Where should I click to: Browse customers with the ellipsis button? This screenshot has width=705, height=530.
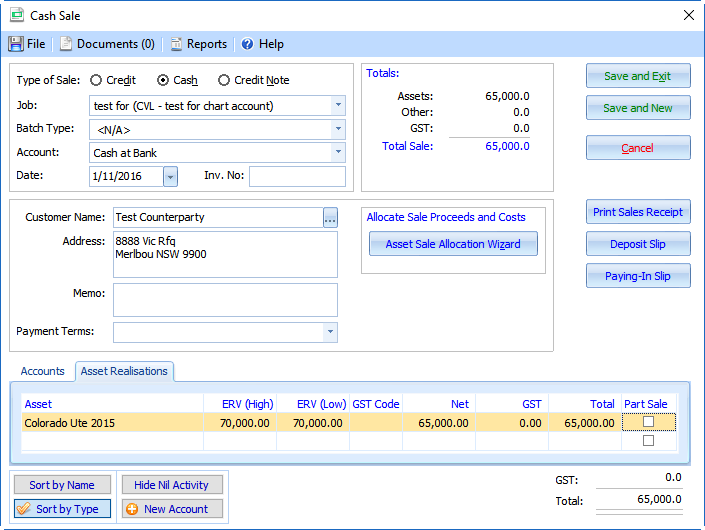pos(330,218)
